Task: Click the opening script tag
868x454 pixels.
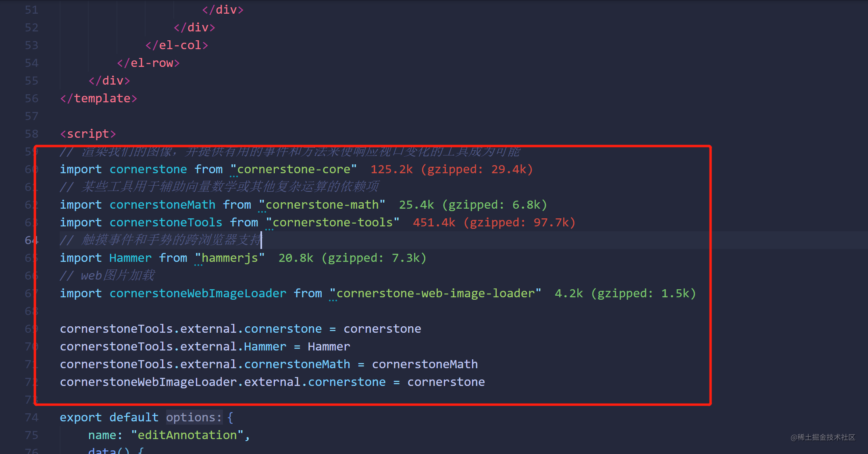Action: tap(88, 134)
